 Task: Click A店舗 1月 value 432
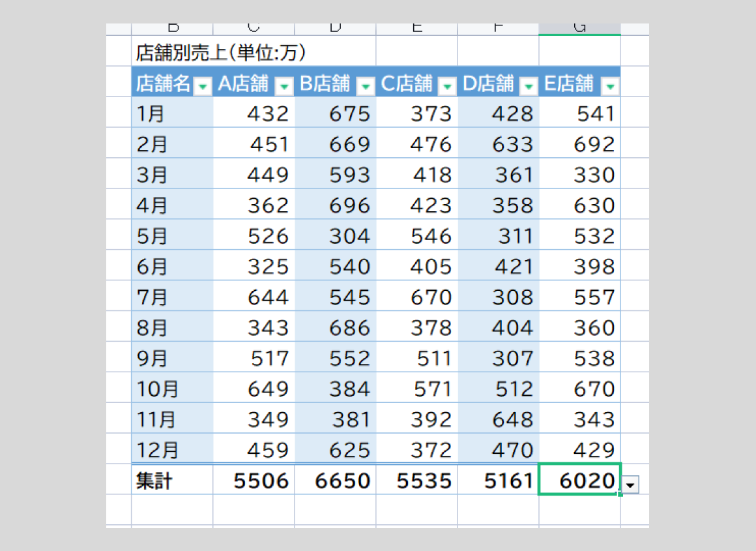[254, 112]
